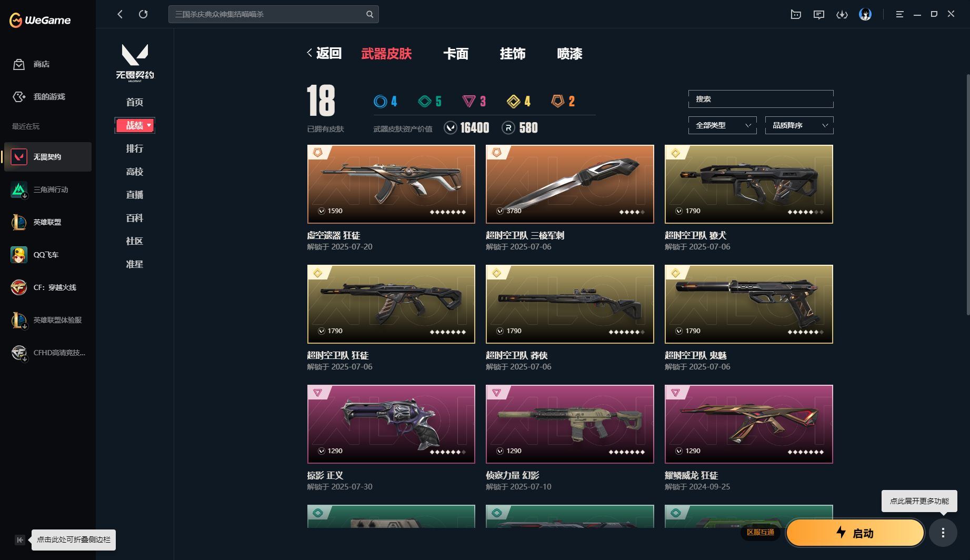Open the messages icon in the top bar
Image resolution: width=970 pixels, height=560 pixels.
[818, 14]
